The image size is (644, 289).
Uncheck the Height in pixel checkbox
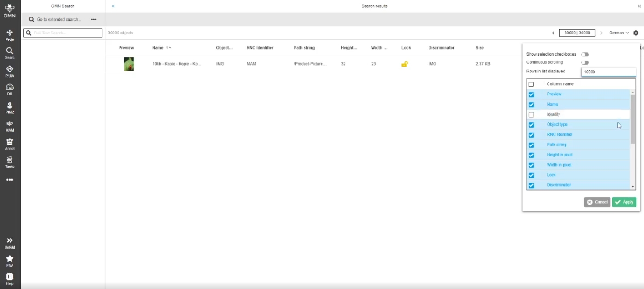click(x=531, y=155)
